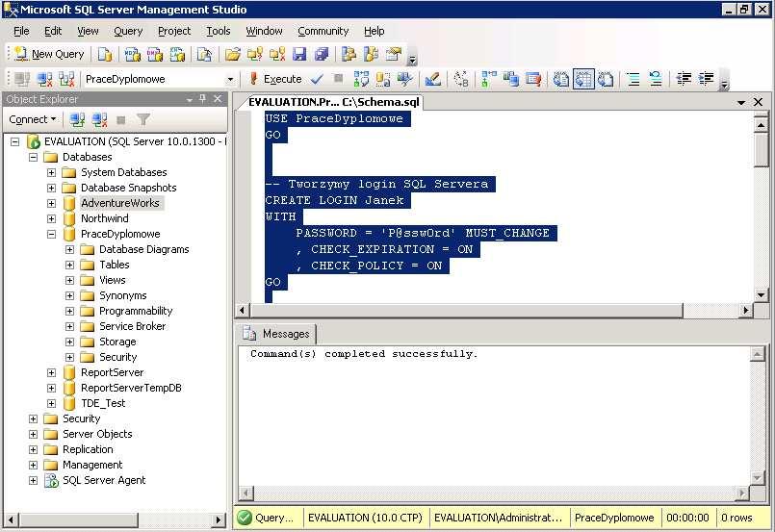This screenshot has width=775, height=532.
Task: Click the Disconnect icon beside database combo
Action: (x=45, y=79)
